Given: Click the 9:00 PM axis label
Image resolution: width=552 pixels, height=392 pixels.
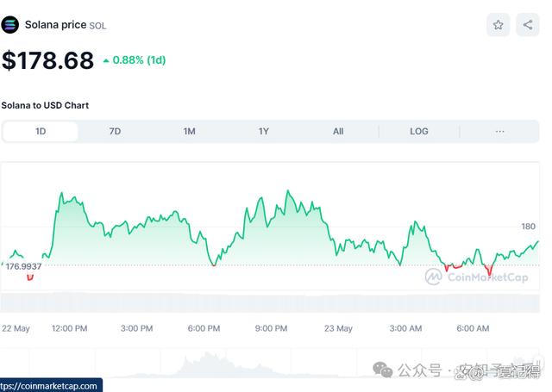Looking at the screenshot, I should [271, 328].
